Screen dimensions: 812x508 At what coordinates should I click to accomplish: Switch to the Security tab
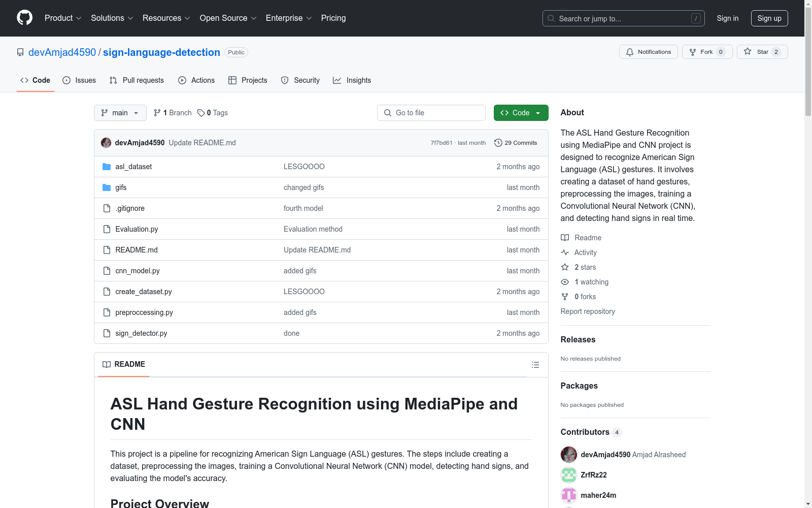tap(300, 80)
